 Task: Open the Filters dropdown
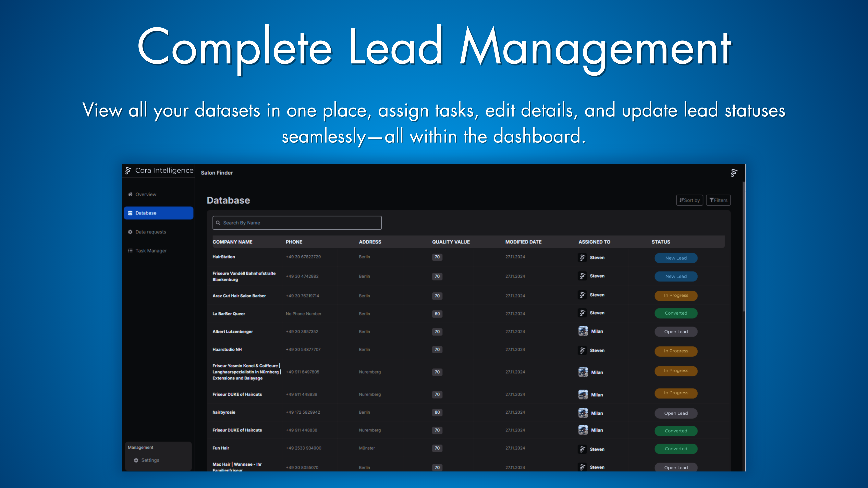point(718,200)
